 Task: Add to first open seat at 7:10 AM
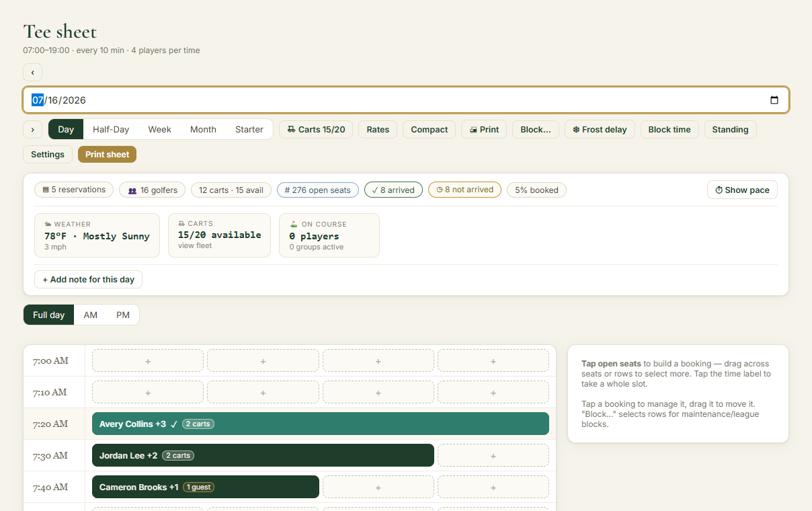pyautogui.click(x=148, y=393)
